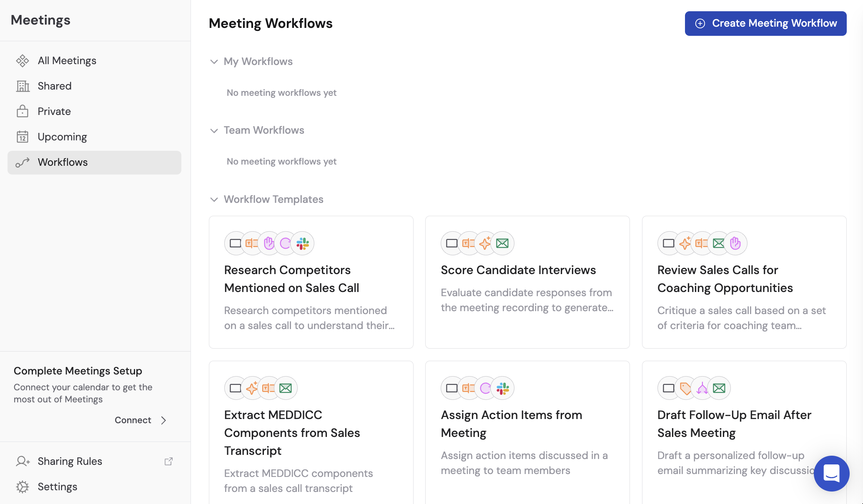Collapse the Team Workflows section
This screenshot has width=863, height=504.
tap(214, 130)
